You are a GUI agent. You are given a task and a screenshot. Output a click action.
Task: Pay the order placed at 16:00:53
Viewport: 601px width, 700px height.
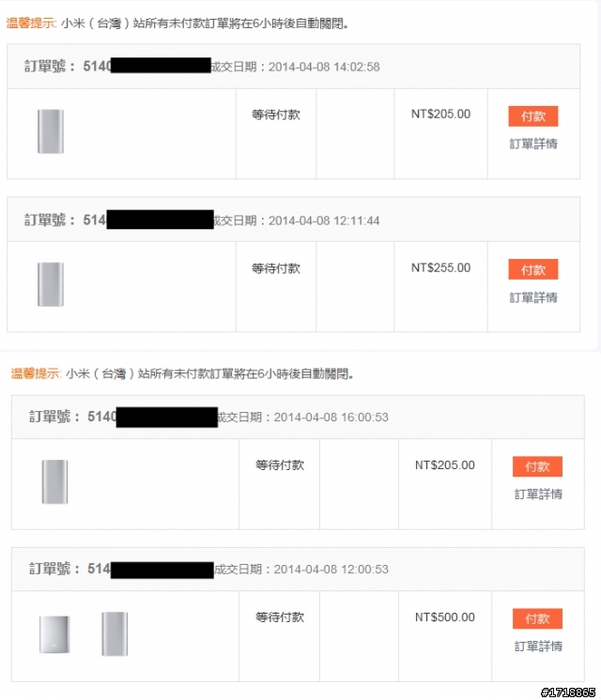coord(537,467)
